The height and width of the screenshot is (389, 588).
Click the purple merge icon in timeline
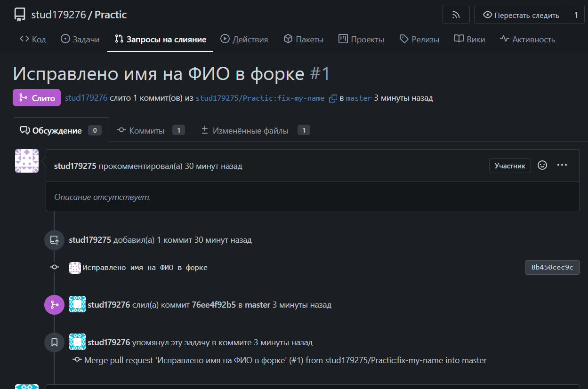[x=54, y=304]
